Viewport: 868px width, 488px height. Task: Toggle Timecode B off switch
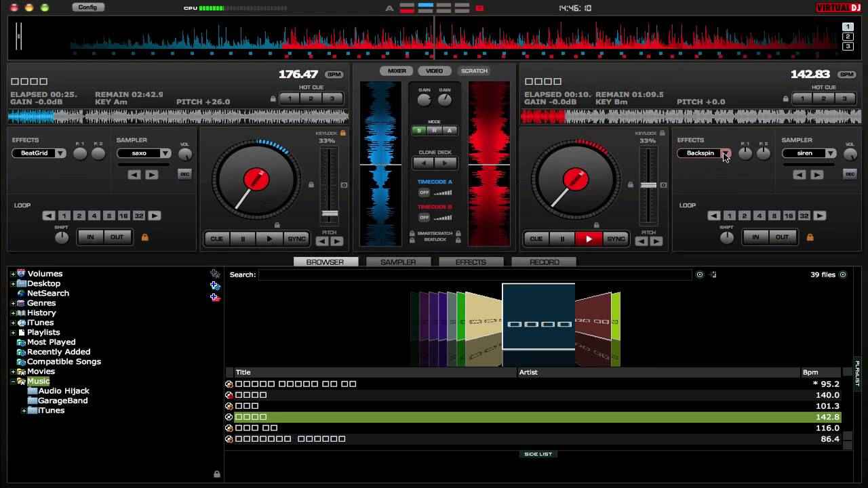424,218
